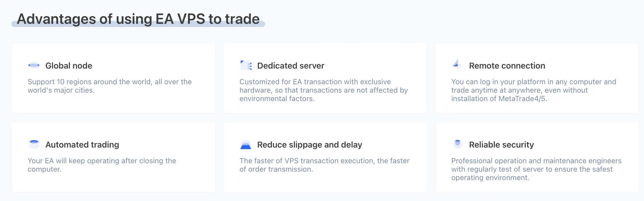Click the Global node icon

pos(34,65)
